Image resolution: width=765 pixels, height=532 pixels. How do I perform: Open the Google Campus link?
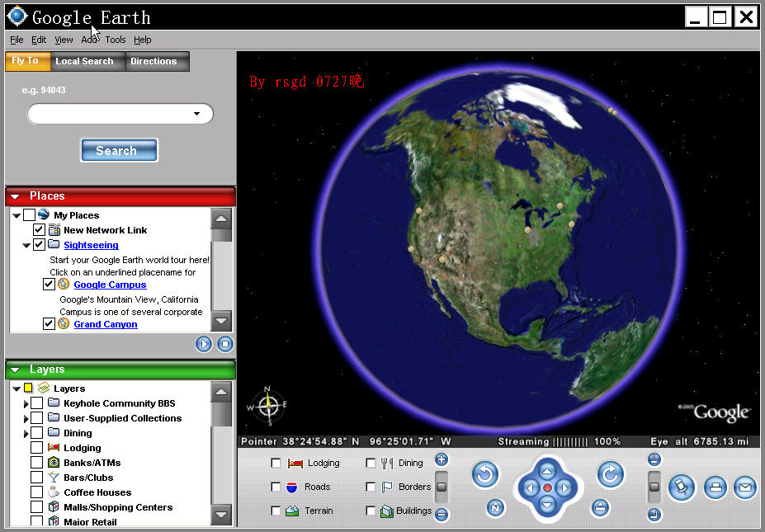point(110,285)
